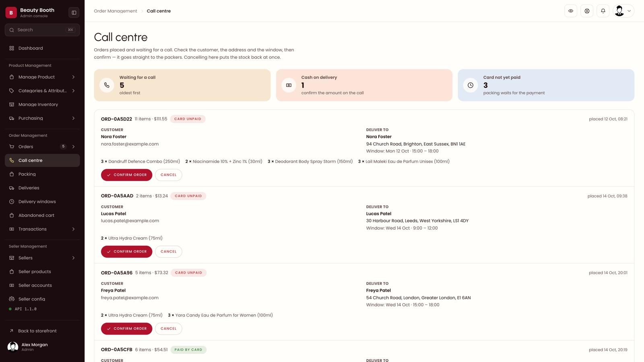
Task: Confirm order ORD-0A5AAD for Lucas Patel
Action: [x=126, y=252]
